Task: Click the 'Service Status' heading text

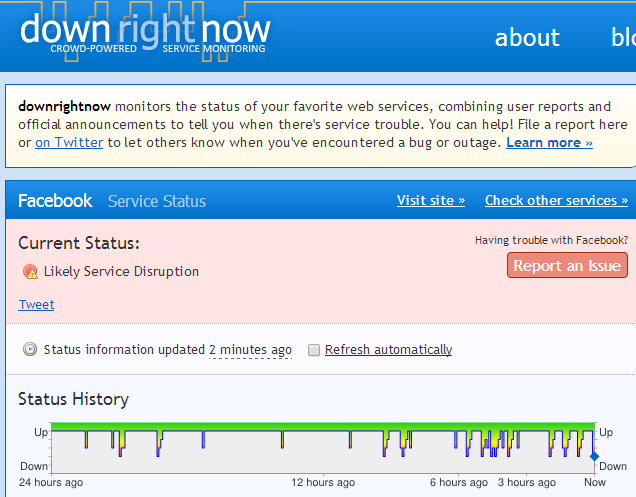Action: click(157, 202)
